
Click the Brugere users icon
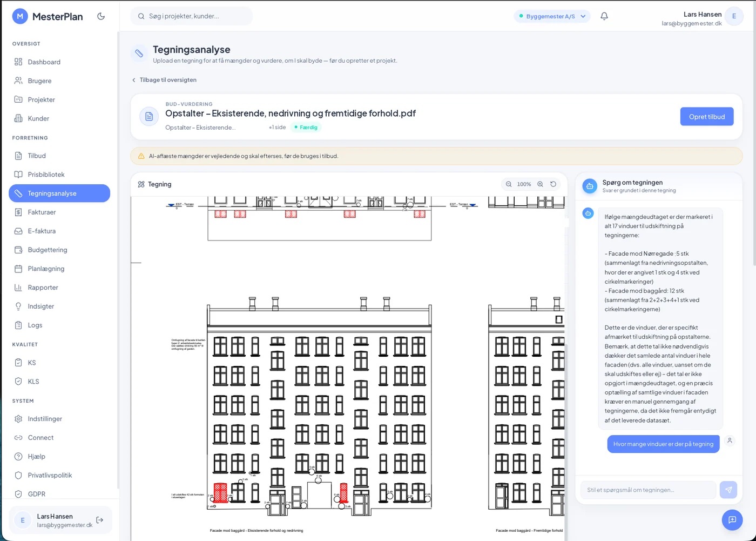coord(18,81)
